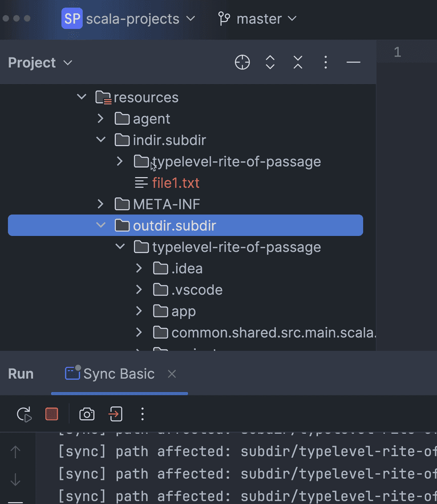Close the Sync Basic tab
The height and width of the screenshot is (504, 437).
pos(172,374)
